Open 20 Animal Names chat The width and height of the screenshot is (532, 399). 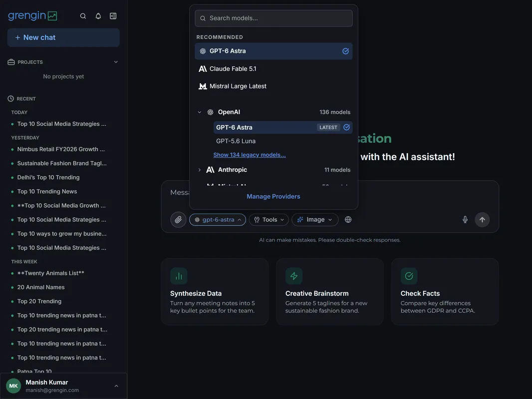pos(41,287)
